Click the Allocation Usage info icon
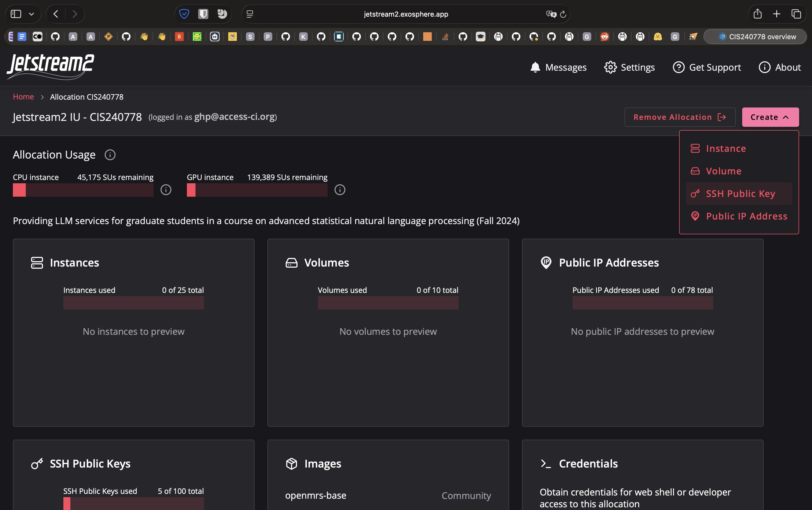Viewport: 812px width, 510px height. 110,155
